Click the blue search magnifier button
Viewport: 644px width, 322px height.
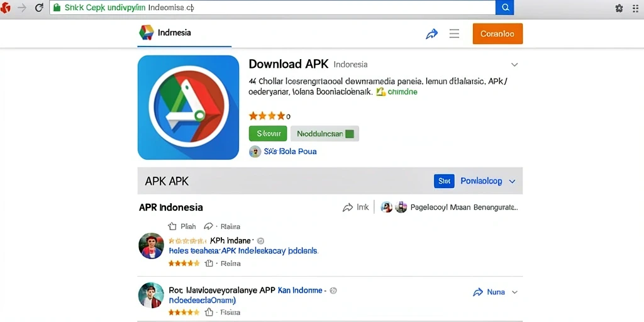click(x=505, y=8)
